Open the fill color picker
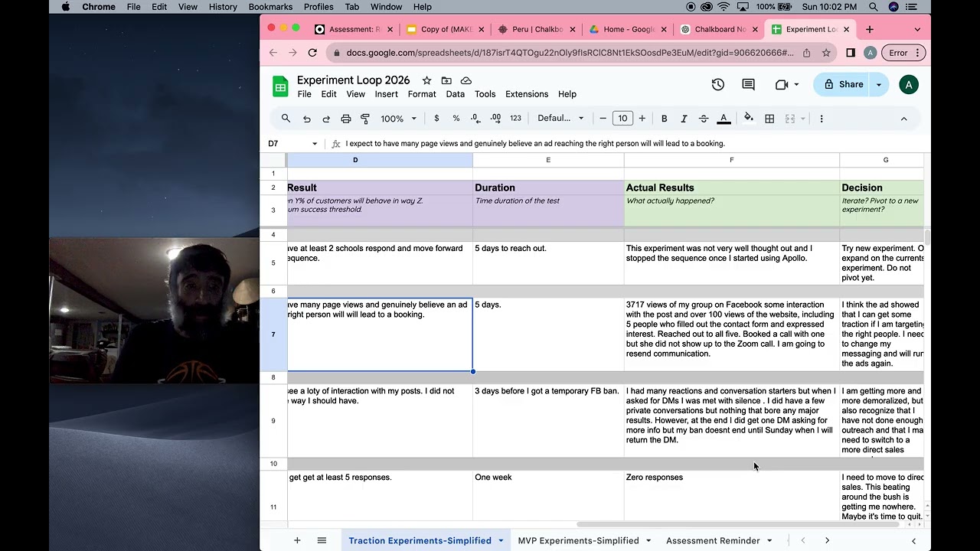This screenshot has width=980, height=551. click(x=749, y=119)
